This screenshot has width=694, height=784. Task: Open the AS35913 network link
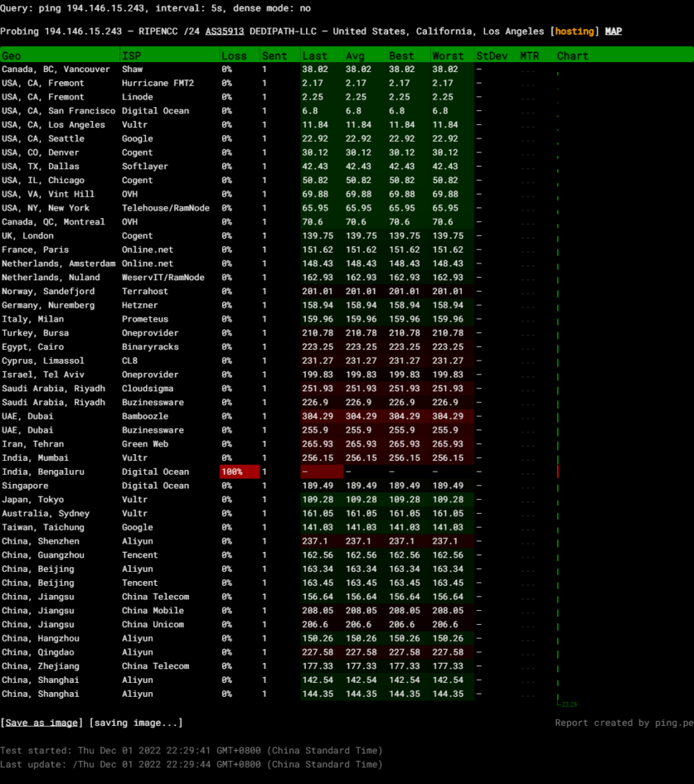coord(225,32)
